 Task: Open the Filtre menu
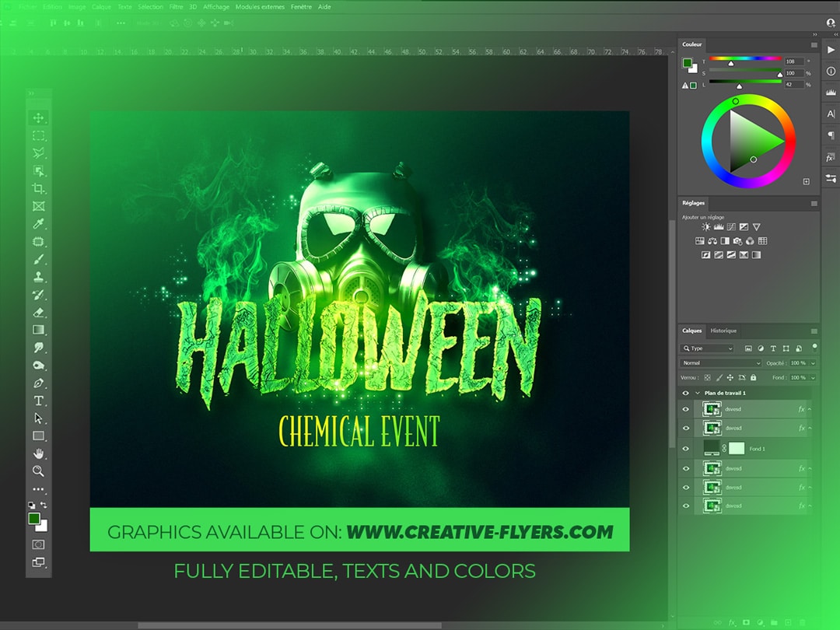176,6
